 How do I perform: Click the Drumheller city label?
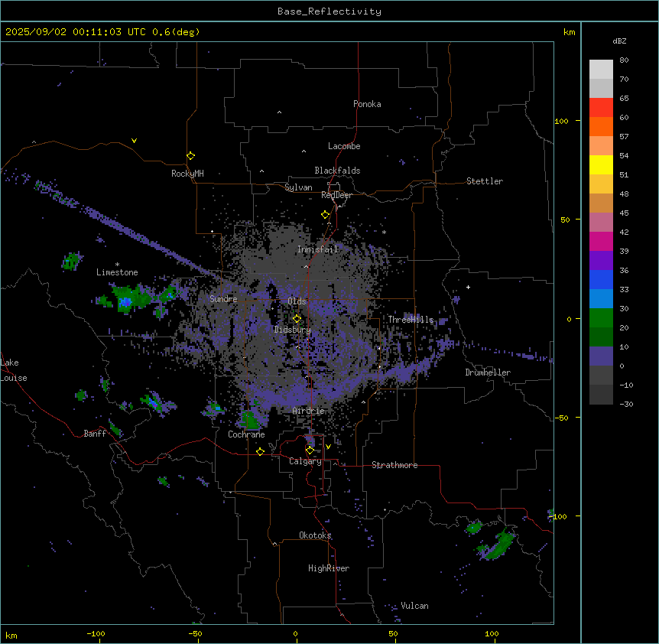[488, 372]
